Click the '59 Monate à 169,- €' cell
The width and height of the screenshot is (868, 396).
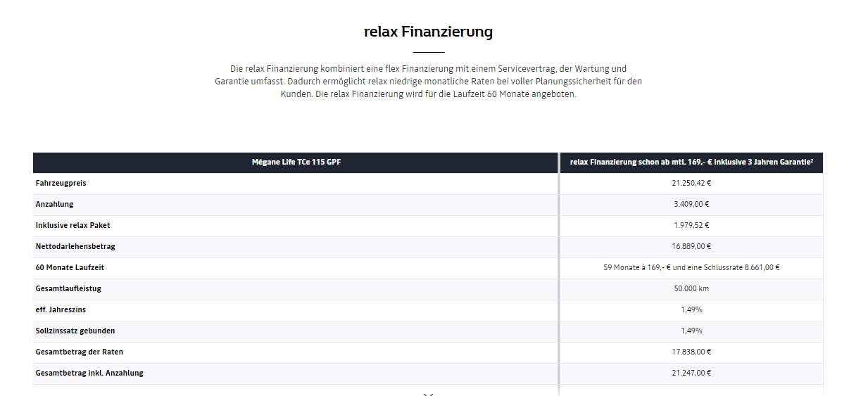coord(691,268)
